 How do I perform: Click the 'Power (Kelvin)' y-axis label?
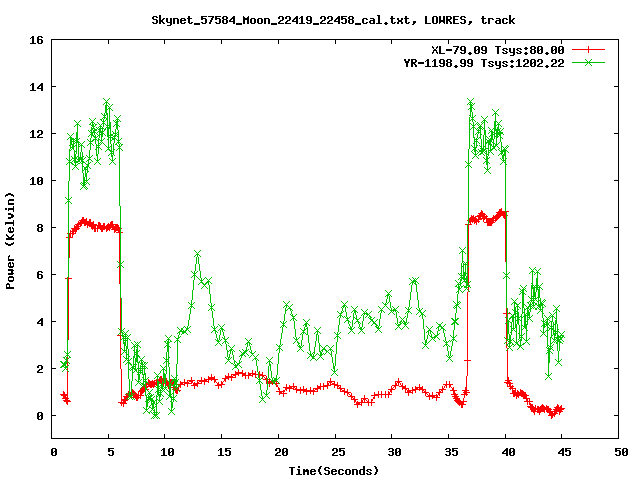10,241
